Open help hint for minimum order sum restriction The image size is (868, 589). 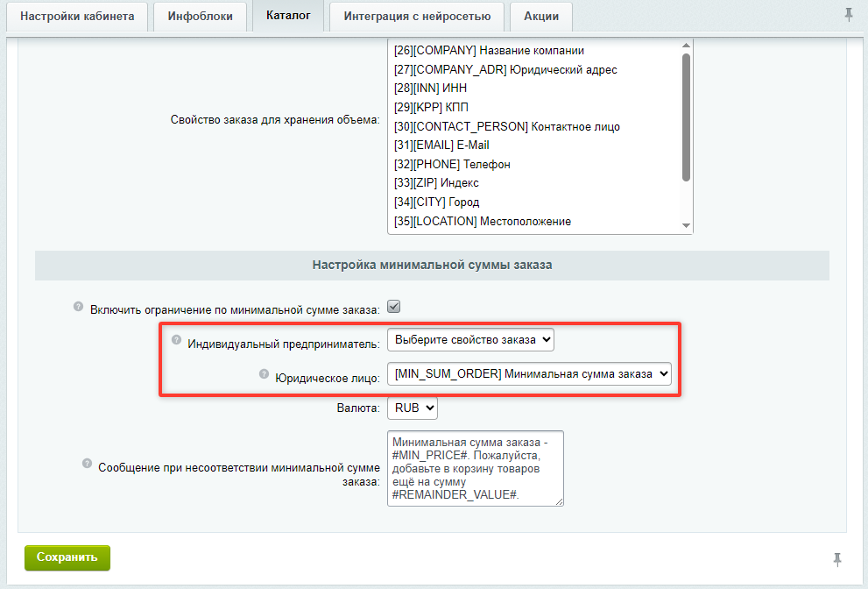(x=78, y=307)
